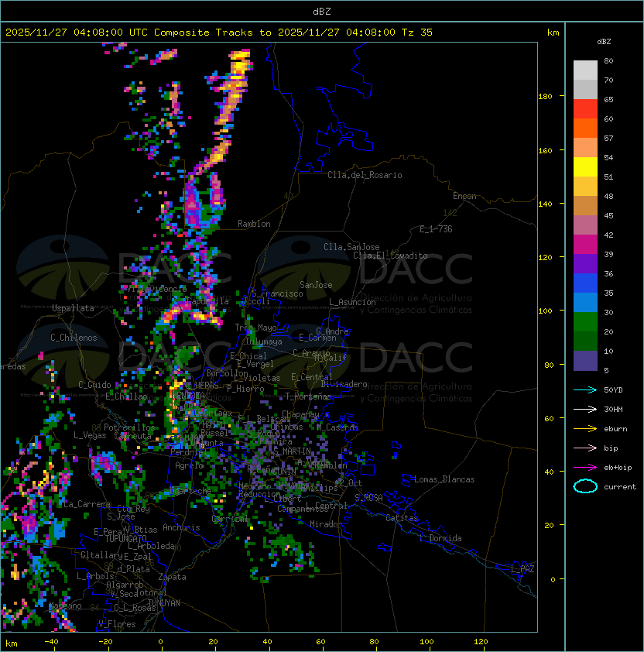
Task: Pick the red swatch below the 65 mark
Action: click(x=585, y=108)
